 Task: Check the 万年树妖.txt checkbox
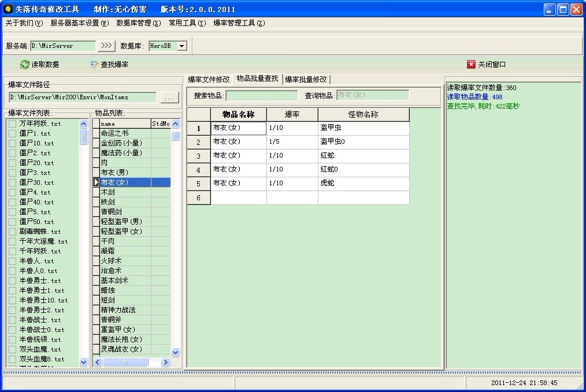pyautogui.click(x=13, y=124)
